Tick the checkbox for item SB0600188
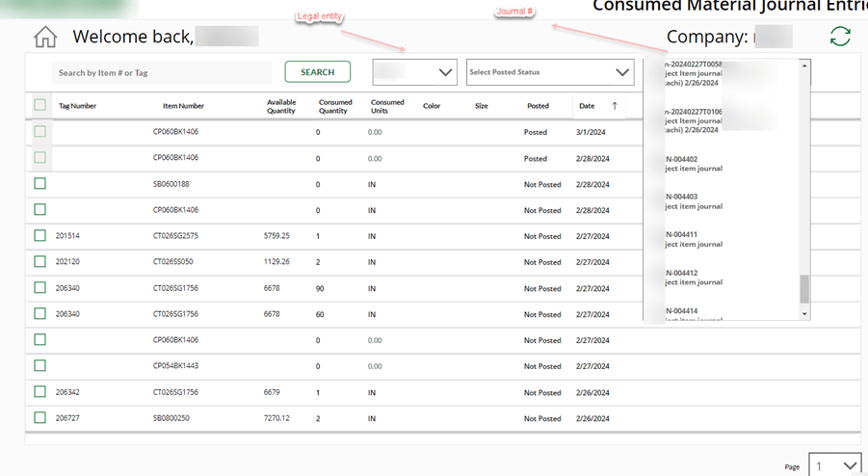 click(39, 183)
